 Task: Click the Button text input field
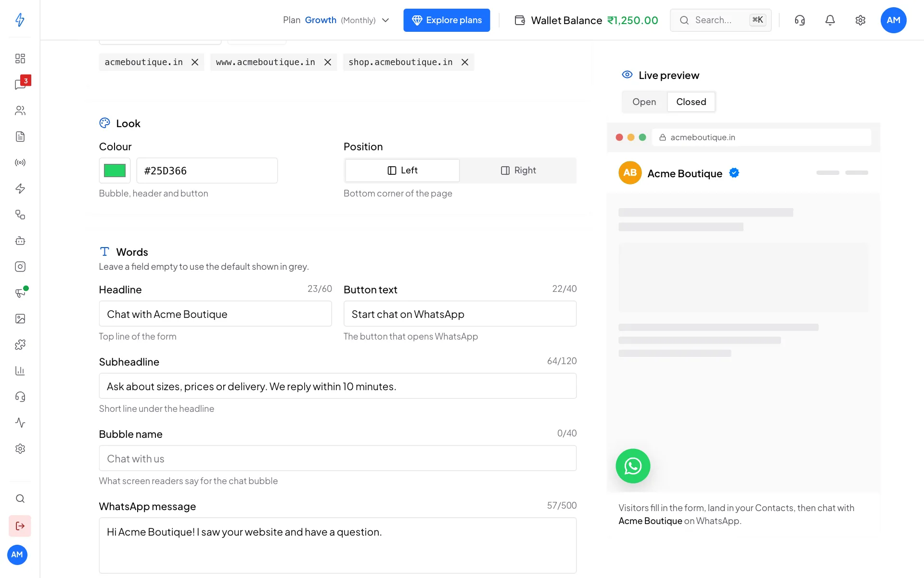pyautogui.click(x=460, y=314)
